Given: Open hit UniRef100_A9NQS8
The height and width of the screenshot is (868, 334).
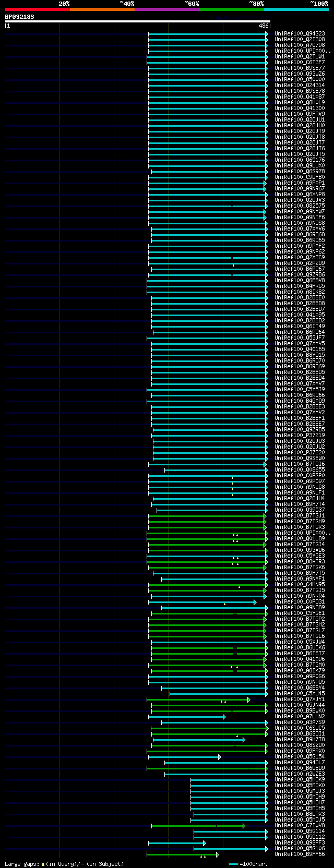Looking at the screenshot, I should coord(300,223).
